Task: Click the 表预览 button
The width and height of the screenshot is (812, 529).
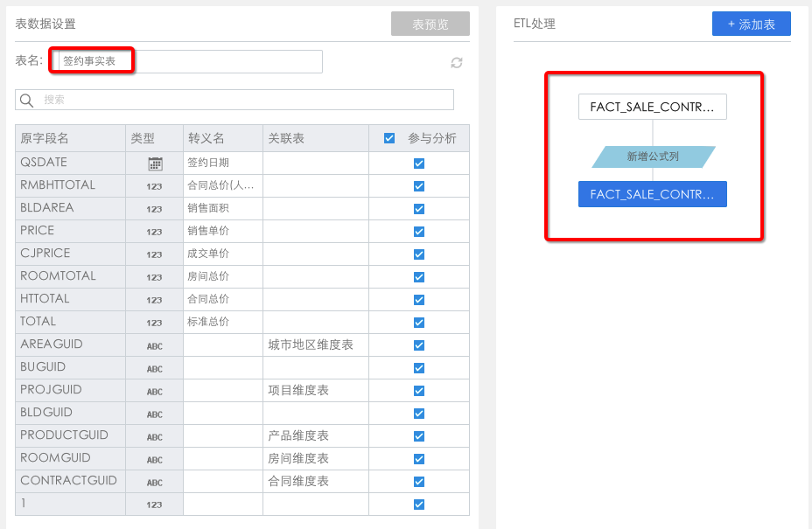Action: [x=430, y=24]
